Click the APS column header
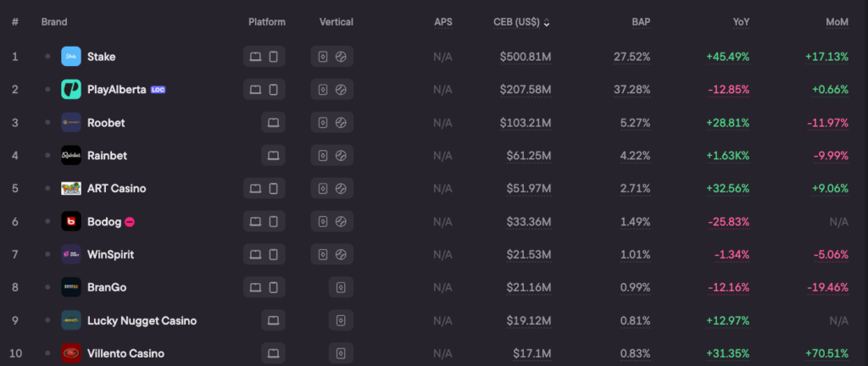 point(442,22)
